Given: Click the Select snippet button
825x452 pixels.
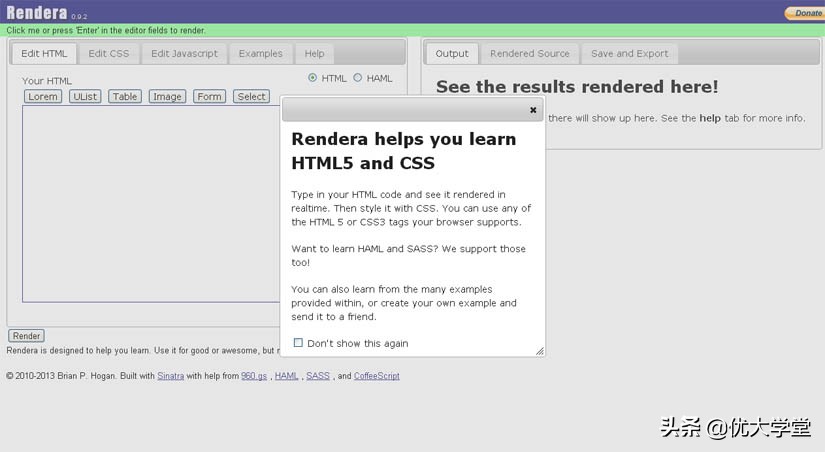Looking at the screenshot, I should point(251,96).
